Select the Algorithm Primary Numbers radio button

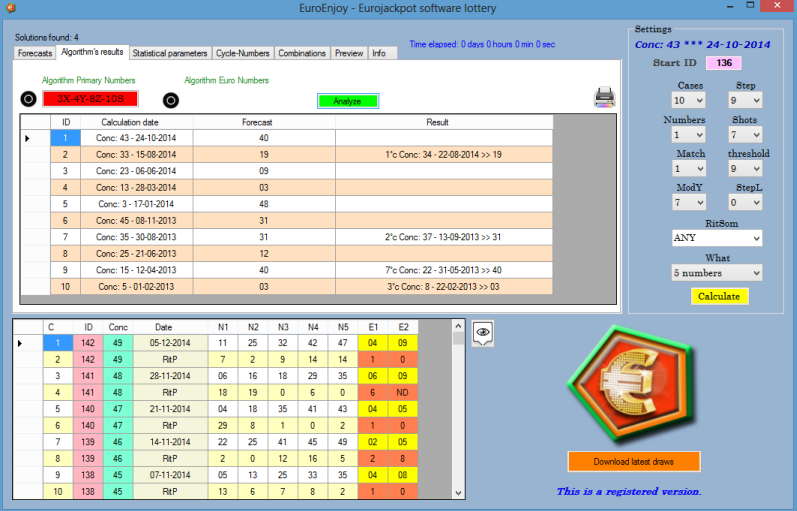tap(28, 99)
